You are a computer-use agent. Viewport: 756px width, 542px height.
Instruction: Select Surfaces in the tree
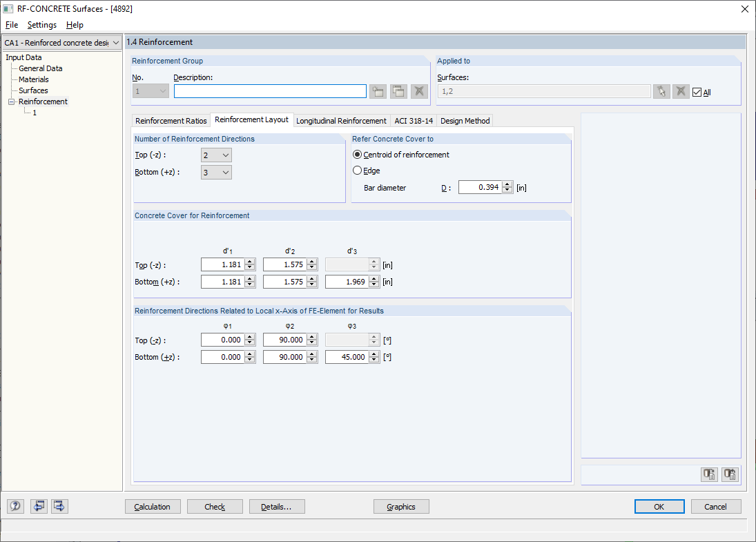(33, 90)
